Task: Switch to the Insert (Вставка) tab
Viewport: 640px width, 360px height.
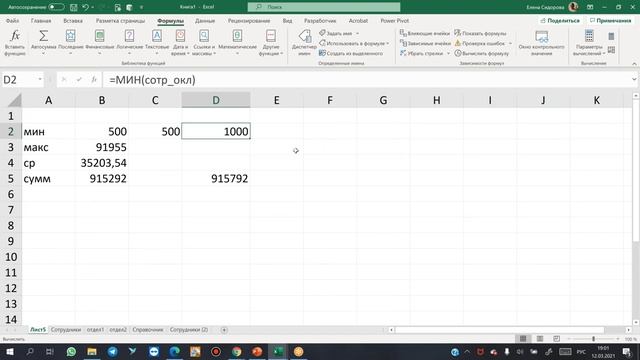Action: click(73, 20)
